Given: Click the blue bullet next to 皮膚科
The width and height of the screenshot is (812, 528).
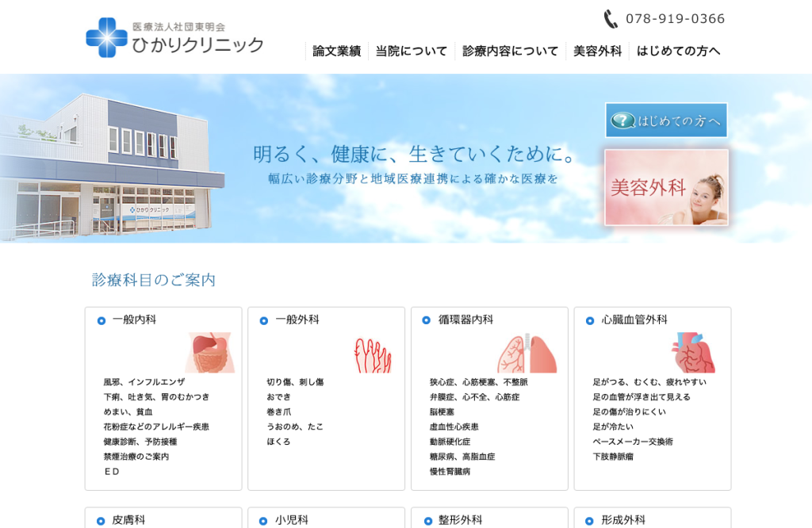Looking at the screenshot, I should (x=101, y=522).
